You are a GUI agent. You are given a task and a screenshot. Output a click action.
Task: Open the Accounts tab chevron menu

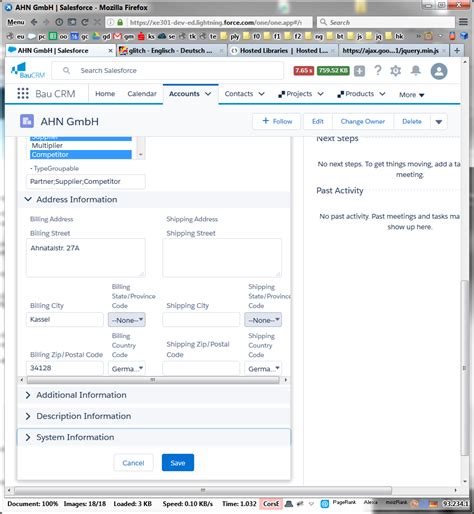point(208,94)
